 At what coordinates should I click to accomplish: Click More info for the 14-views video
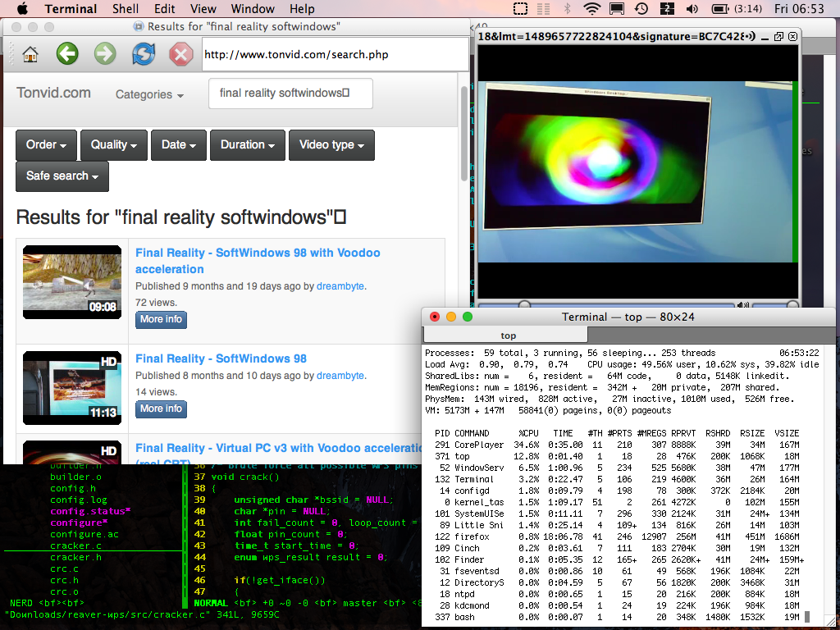click(x=161, y=409)
